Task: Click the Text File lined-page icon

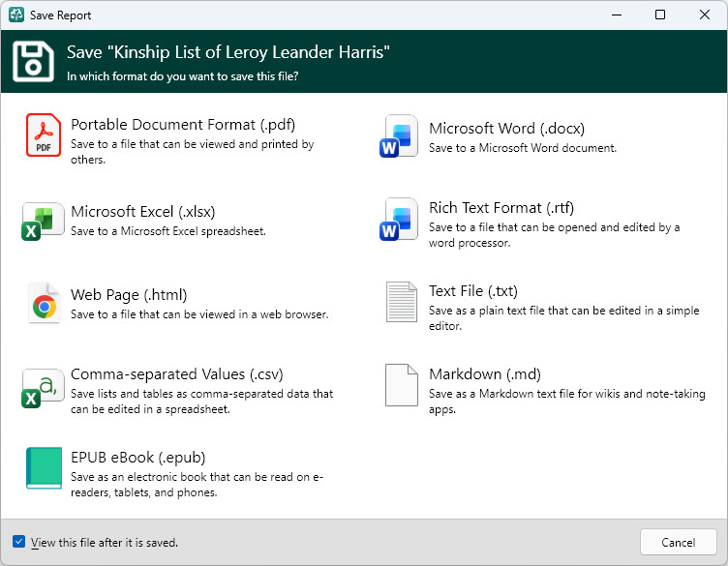Action: 401,302
